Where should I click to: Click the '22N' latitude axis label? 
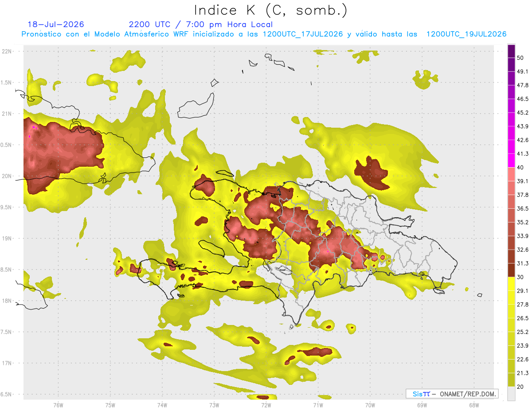[7, 51]
